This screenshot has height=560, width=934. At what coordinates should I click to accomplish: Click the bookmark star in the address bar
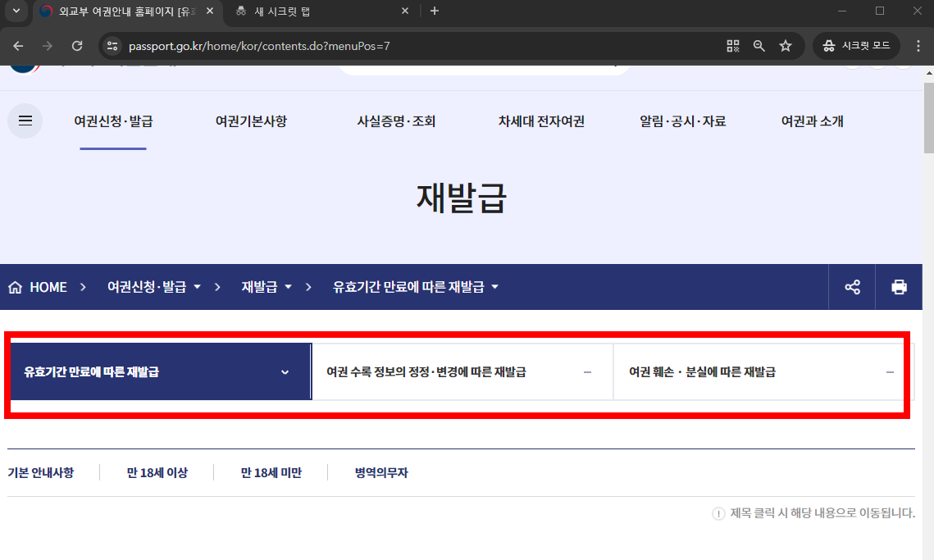[786, 46]
